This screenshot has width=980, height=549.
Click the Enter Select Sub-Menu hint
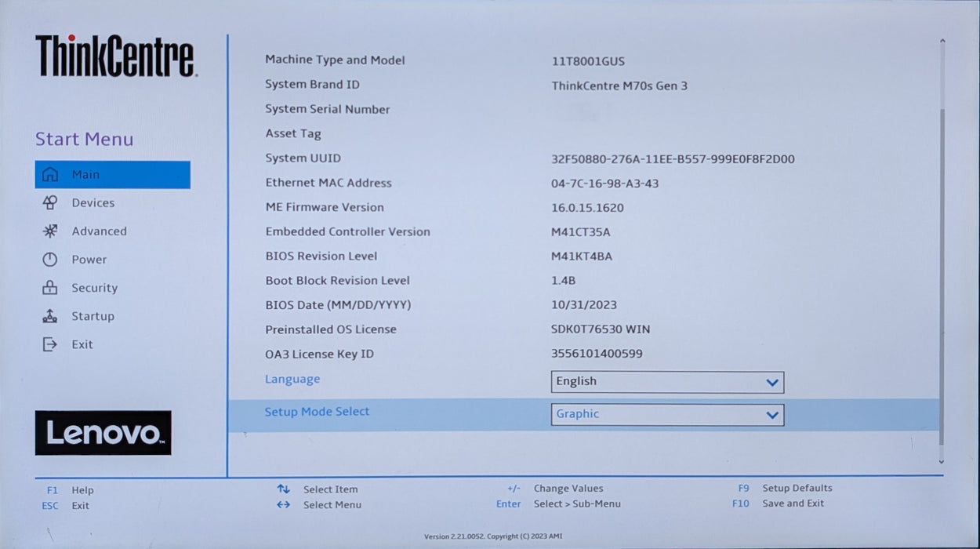[x=558, y=504]
